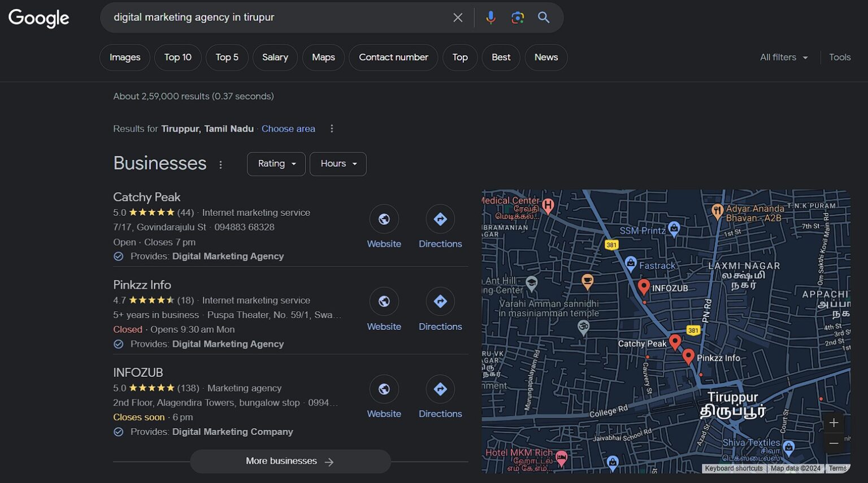Select the News filter chip
Screen dimensions: 868x483
point(546,58)
